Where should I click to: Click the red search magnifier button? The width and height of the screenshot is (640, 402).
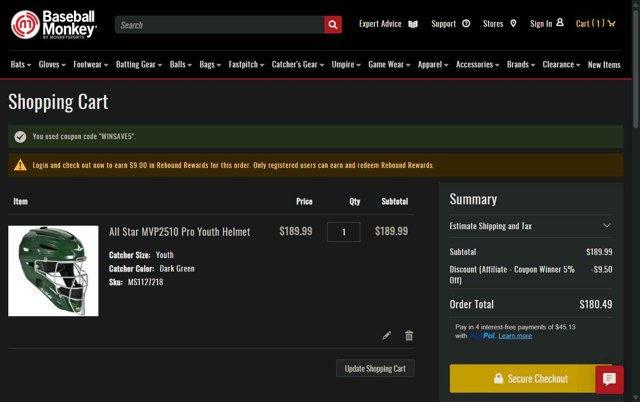pos(333,25)
